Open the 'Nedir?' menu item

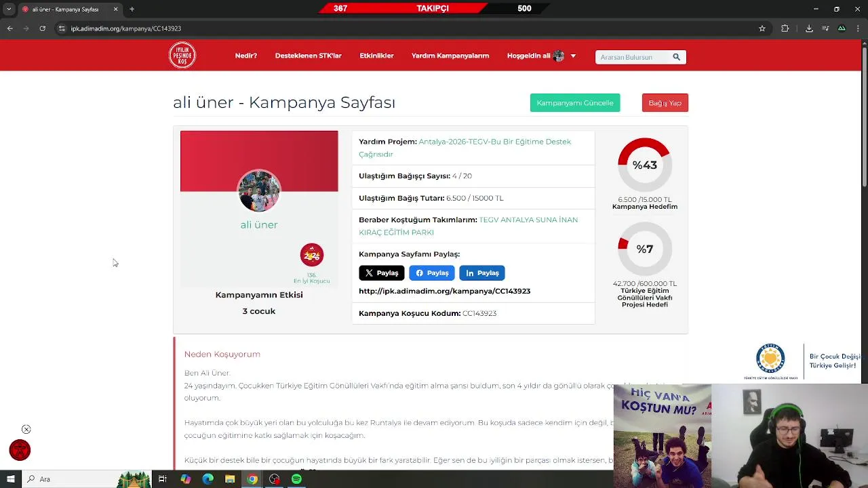click(246, 56)
